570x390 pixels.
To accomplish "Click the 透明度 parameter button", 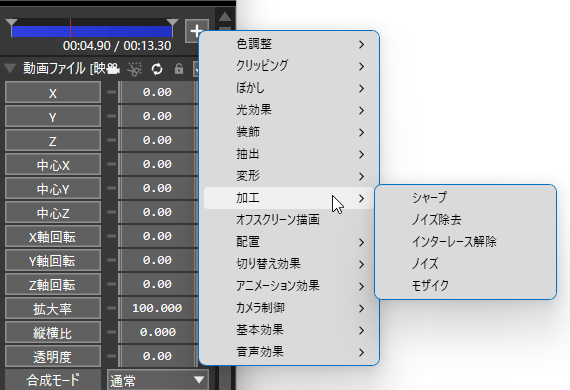I will pyautogui.click(x=53, y=356).
